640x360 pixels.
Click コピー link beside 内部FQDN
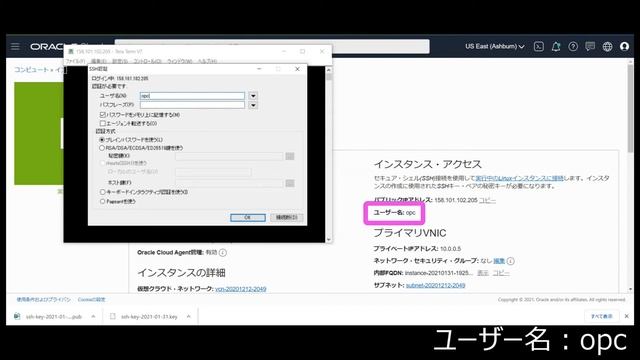click(x=501, y=273)
